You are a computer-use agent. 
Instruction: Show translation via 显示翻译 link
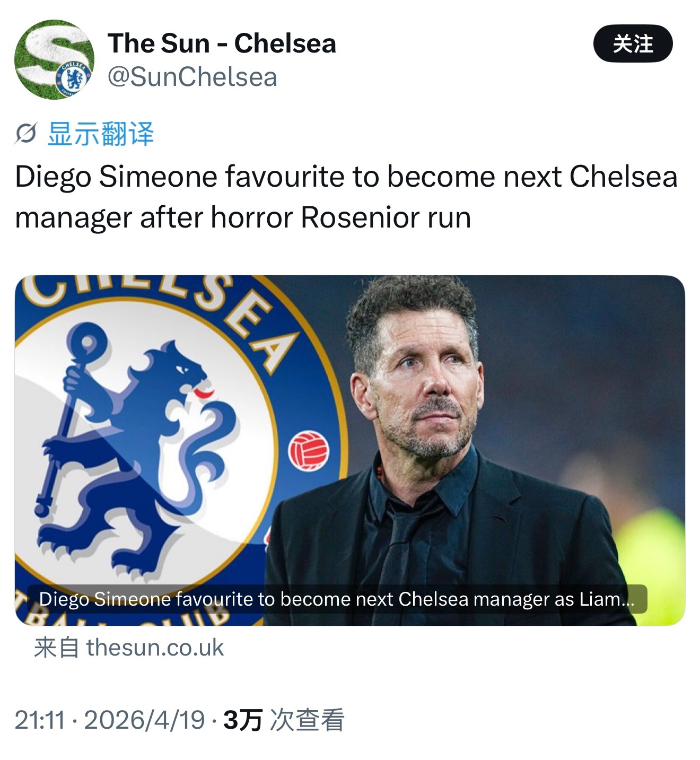coord(101,134)
